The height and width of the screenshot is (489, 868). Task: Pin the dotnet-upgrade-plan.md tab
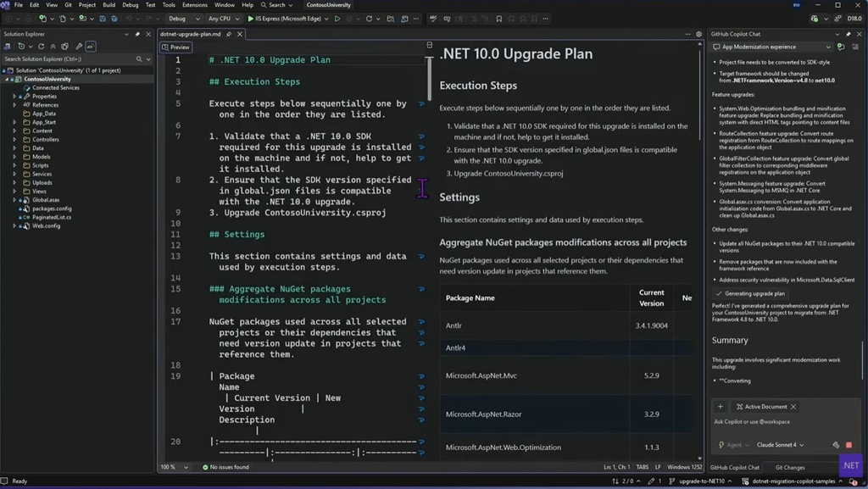point(229,35)
